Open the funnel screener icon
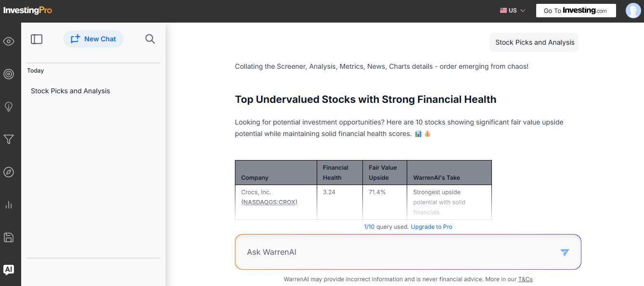 [9, 139]
